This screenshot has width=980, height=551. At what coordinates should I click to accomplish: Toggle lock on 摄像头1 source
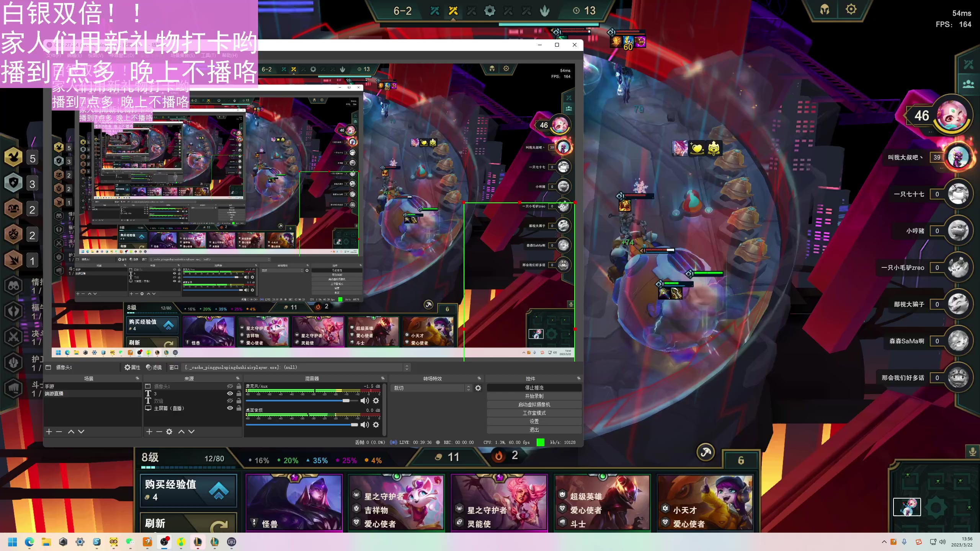tap(239, 386)
